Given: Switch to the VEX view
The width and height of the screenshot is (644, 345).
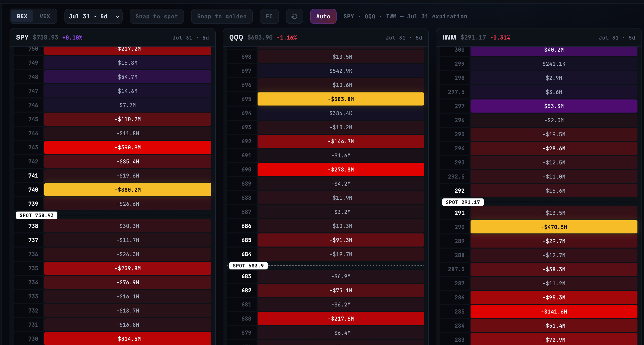Looking at the screenshot, I should click(x=45, y=16).
